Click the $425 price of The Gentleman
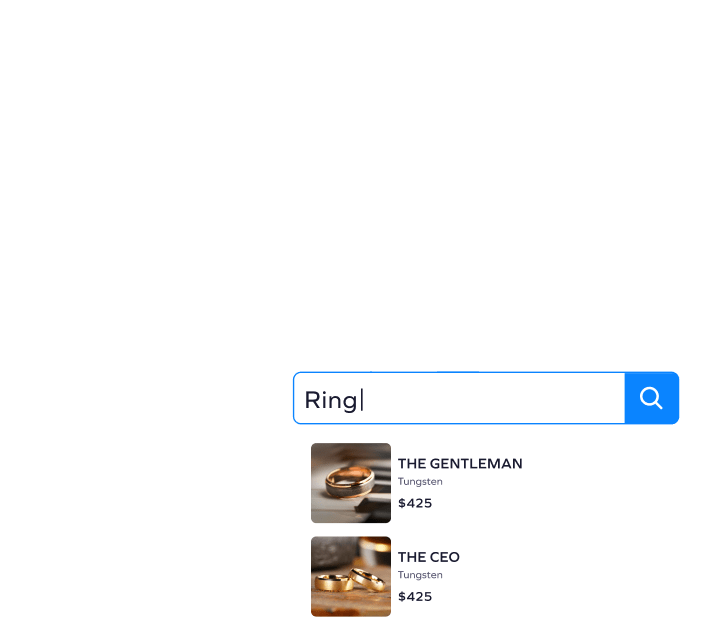 point(415,503)
